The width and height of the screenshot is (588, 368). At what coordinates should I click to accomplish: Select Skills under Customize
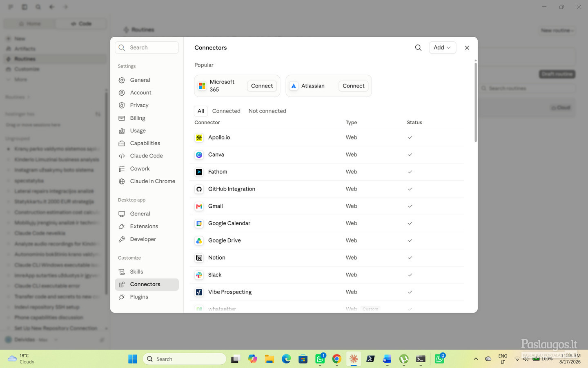pos(147,272)
